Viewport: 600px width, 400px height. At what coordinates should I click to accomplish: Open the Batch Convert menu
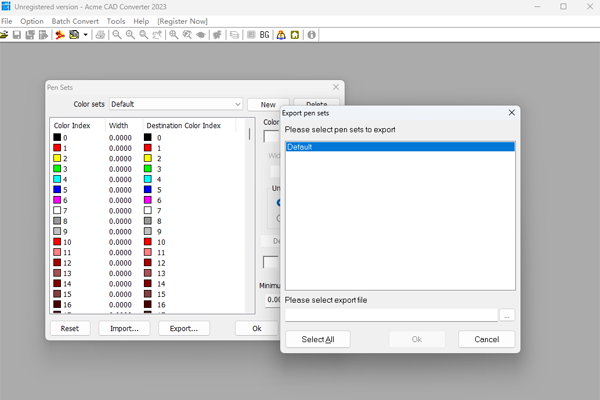click(x=75, y=20)
